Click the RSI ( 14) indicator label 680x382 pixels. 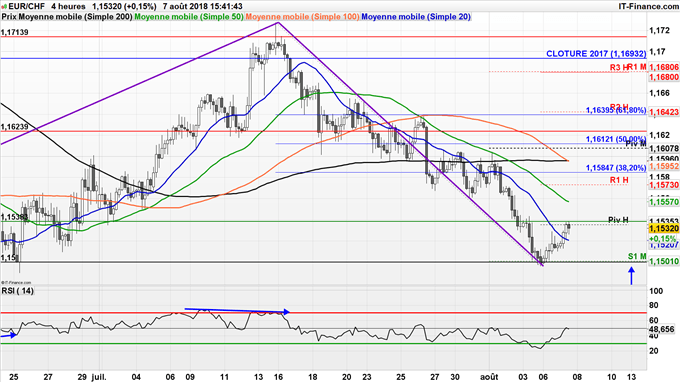pos(17,291)
